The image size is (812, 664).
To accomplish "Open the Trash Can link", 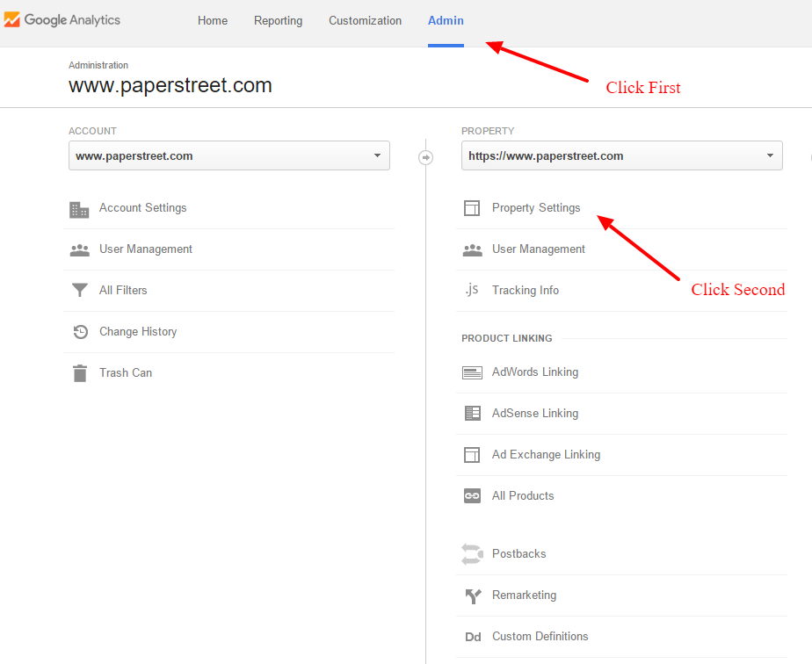I will 126,372.
